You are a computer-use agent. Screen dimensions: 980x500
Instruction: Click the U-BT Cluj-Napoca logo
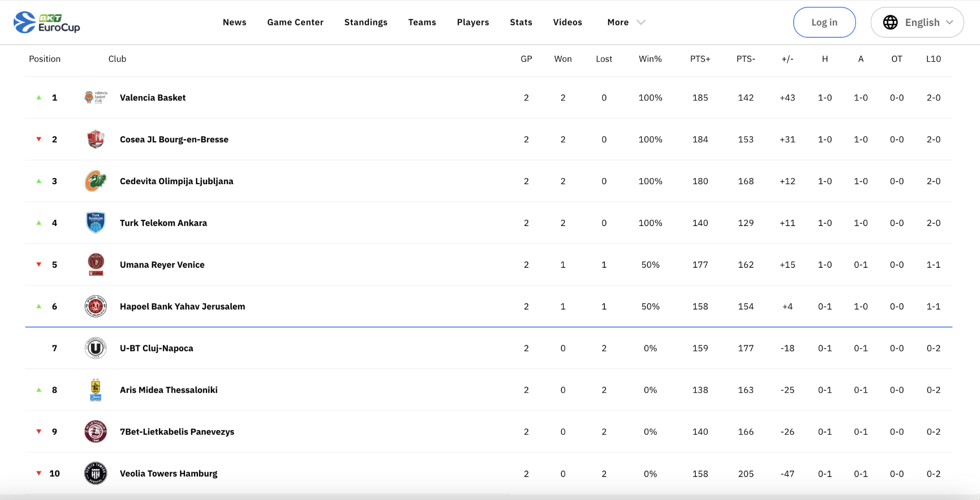pyautogui.click(x=95, y=348)
